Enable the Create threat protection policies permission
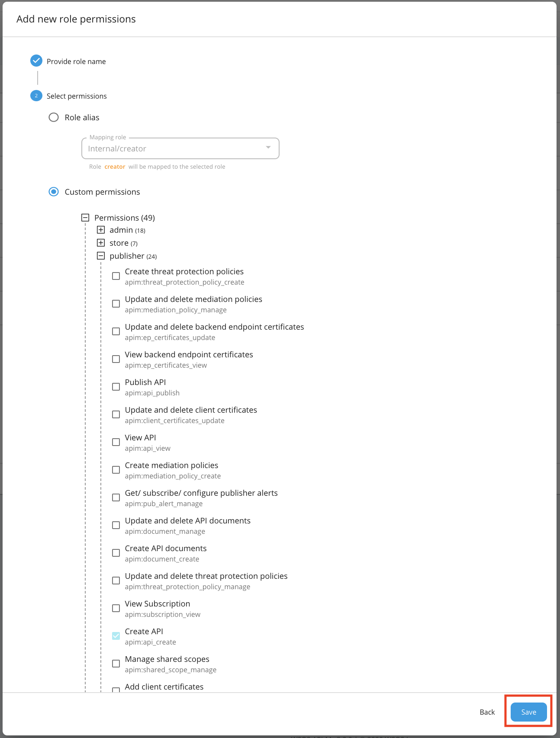 tap(116, 276)
